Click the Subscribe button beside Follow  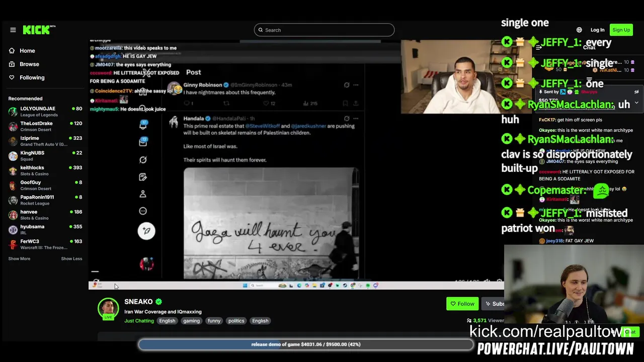(494, 304)
